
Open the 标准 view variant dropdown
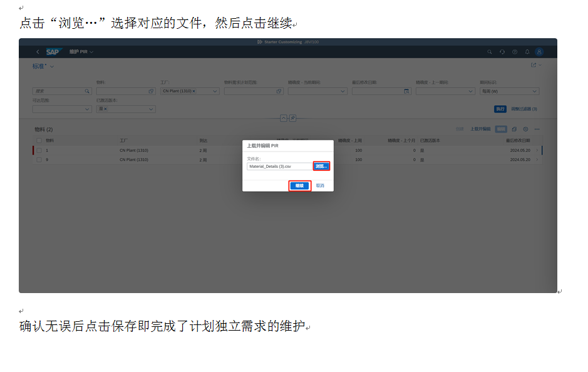point(52,66)
